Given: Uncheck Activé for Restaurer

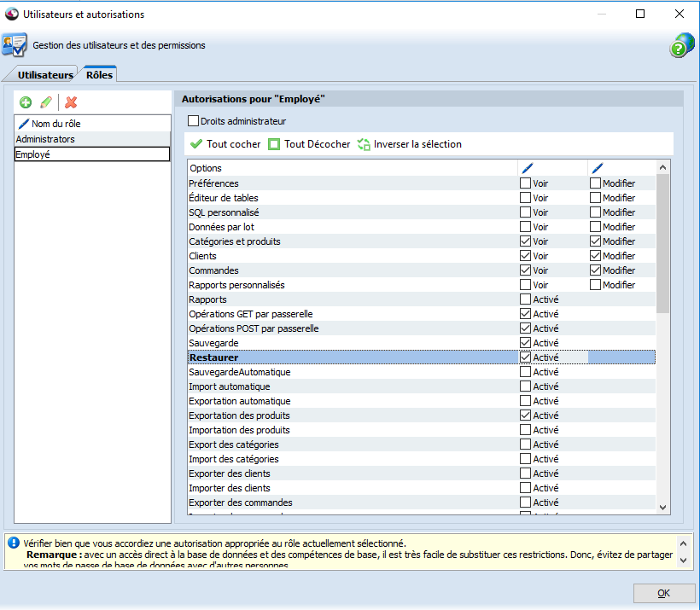Looking at the screenshot, I should click(526, 357).
